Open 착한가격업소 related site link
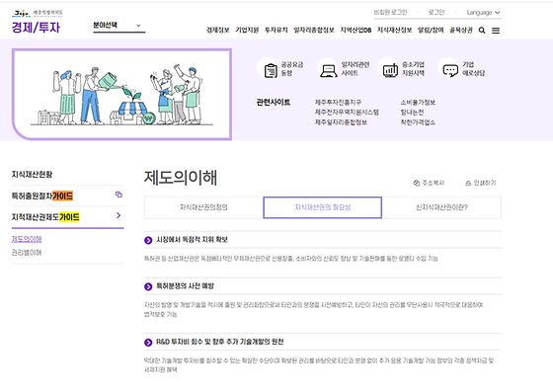The height and width of the screenshot is (392, 553). point(418,122)
